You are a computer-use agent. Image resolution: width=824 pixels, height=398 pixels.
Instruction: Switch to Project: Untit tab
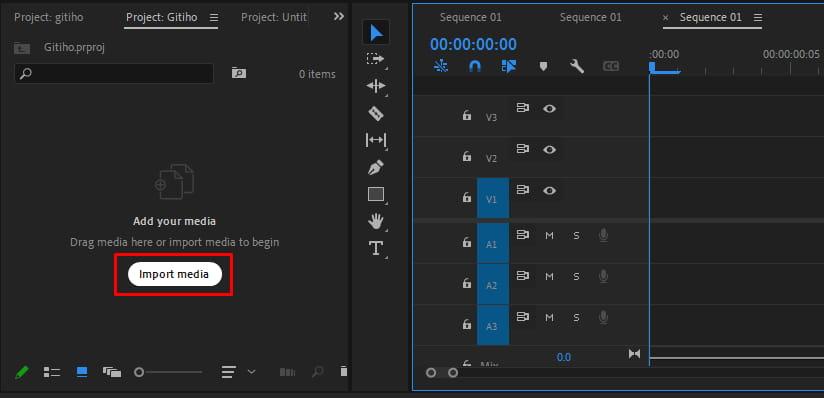coord(274,17)
